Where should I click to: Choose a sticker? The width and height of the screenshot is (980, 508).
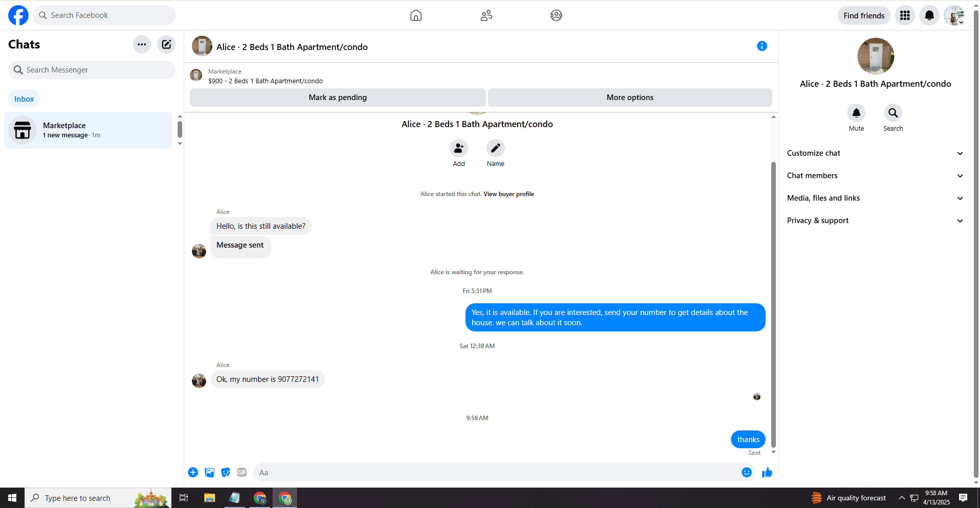226,472
